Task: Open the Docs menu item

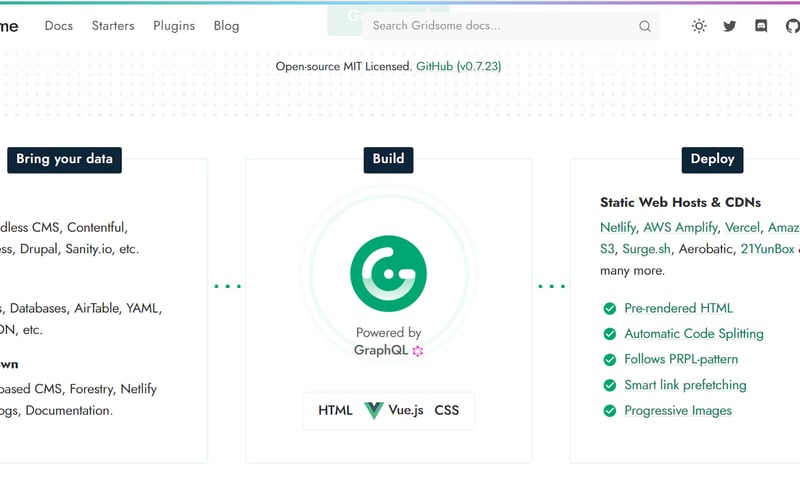Action: tap(59, 26)
